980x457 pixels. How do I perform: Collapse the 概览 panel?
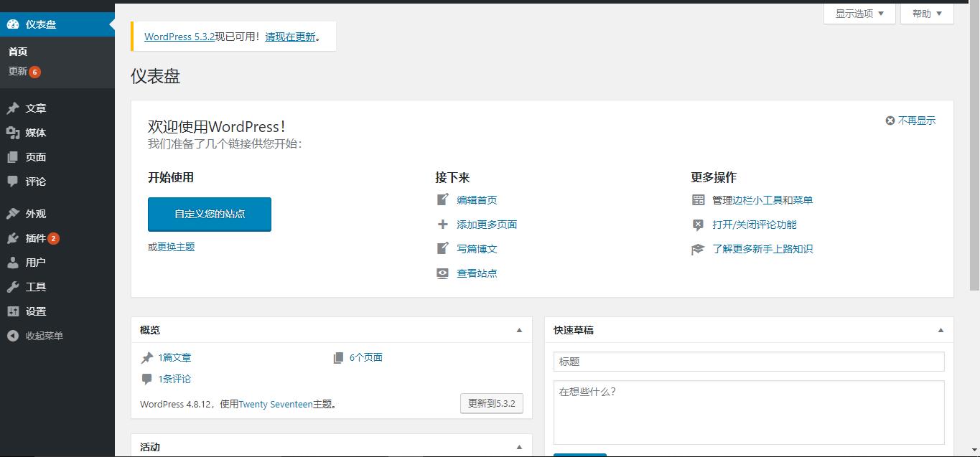[x=518, y=329]
